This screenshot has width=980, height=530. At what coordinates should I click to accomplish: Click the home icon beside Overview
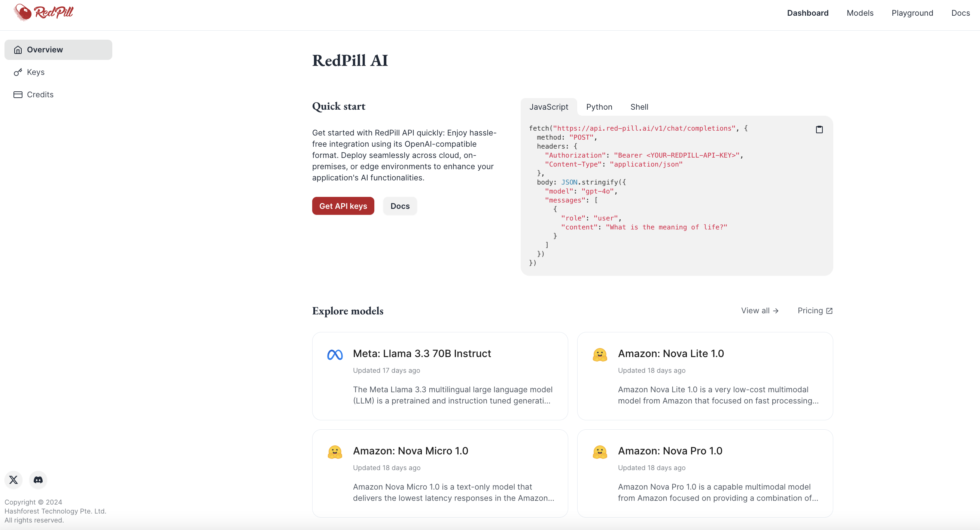(x=18, y=50)
